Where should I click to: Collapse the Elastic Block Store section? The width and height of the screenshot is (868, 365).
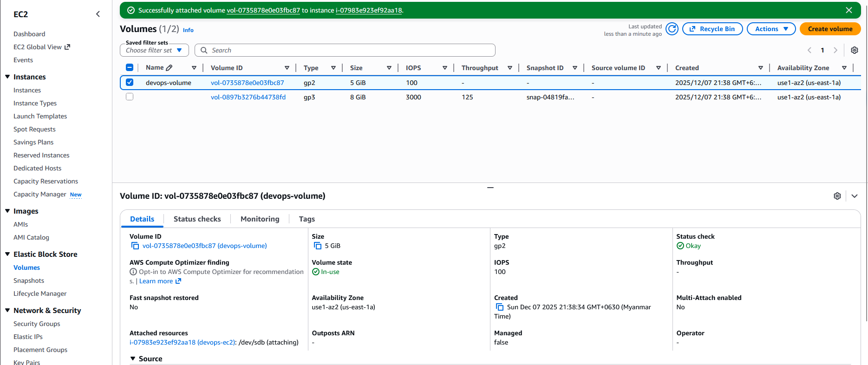[x=7, y=254]
